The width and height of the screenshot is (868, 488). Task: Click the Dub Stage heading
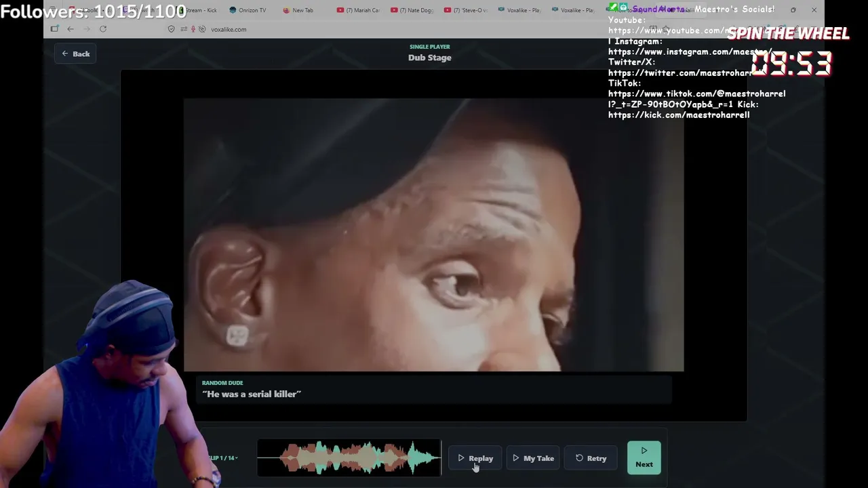coord(430,58)
